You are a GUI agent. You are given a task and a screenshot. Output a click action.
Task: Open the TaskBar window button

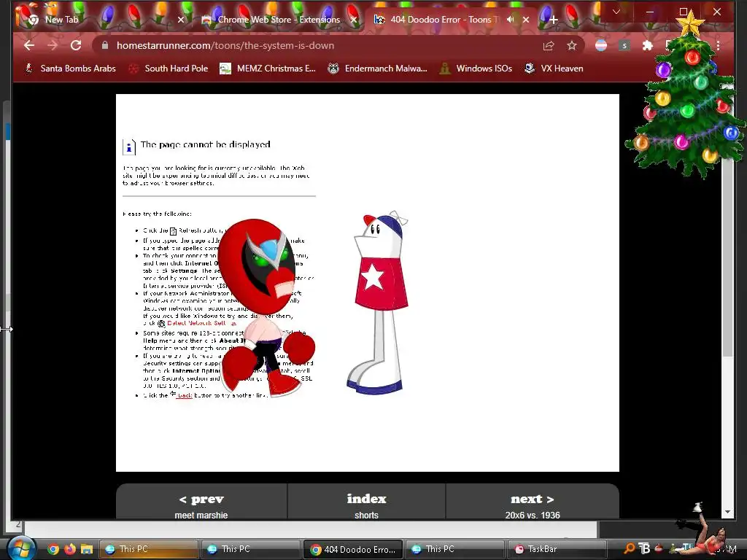557,549
